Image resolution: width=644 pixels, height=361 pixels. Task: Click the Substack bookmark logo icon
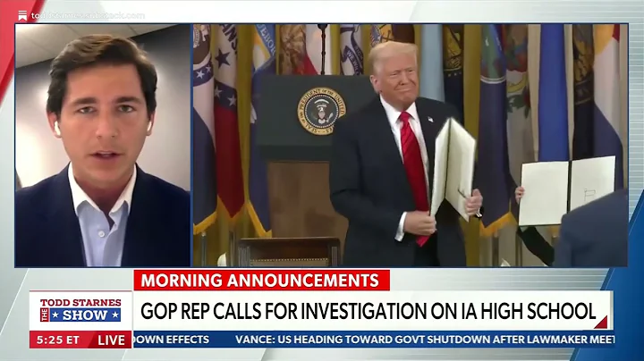point(22,16)
